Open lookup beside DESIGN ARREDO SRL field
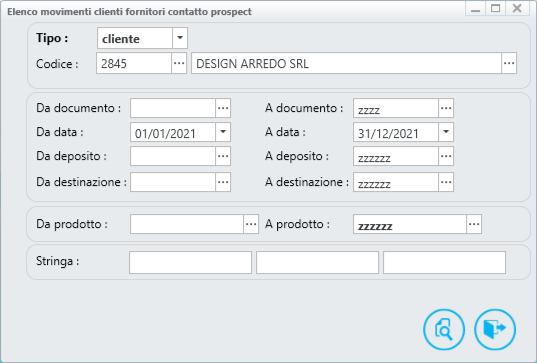The height and width of the screenshot is (363, 537). click(509, 63)
